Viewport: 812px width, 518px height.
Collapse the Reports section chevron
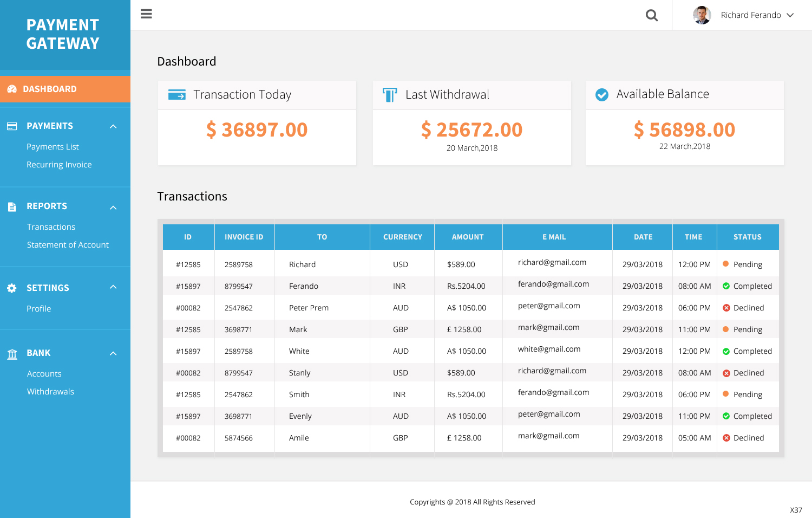click(x=113, y=208)
